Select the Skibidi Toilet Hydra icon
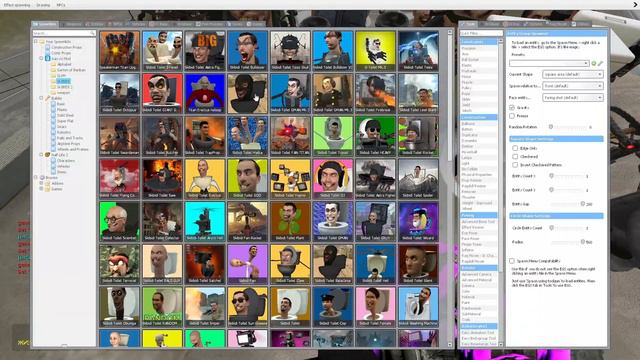Viewport: 640px width, 360px height. (247, 136)
